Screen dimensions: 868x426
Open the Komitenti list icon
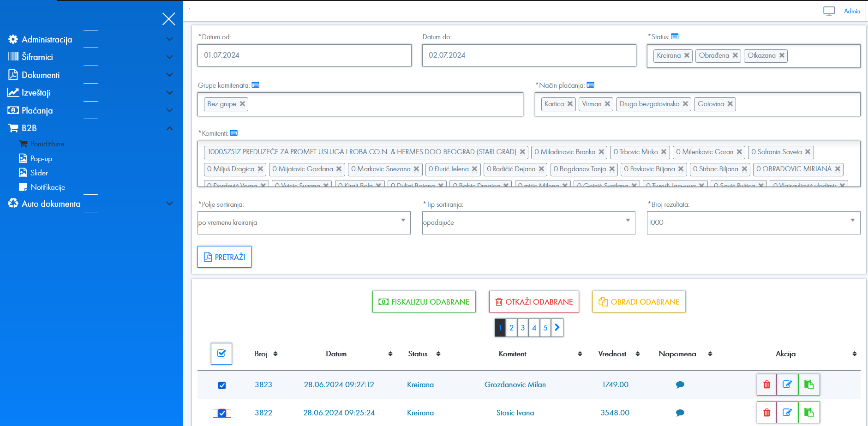(x=233, y=133)
